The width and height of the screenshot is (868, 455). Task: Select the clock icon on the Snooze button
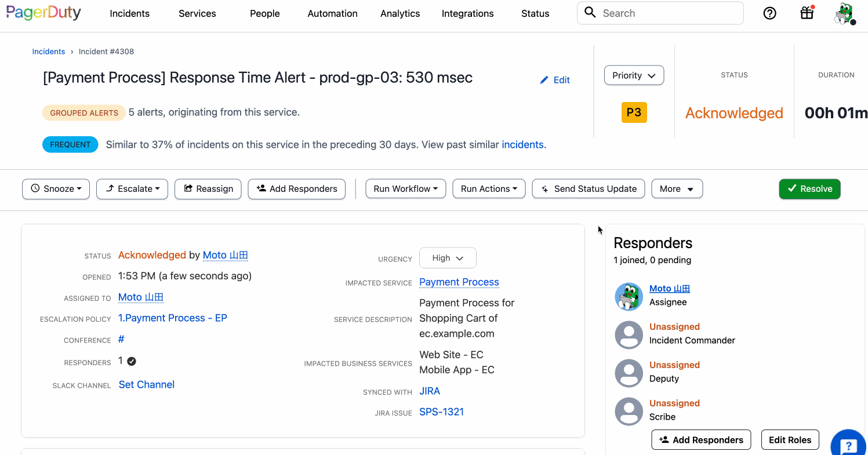click(x=36, y=188)
